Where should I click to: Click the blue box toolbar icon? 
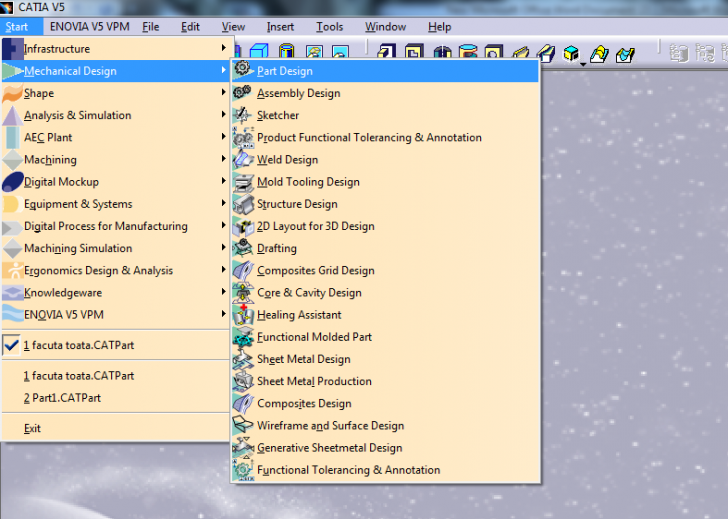coord(259,51)
